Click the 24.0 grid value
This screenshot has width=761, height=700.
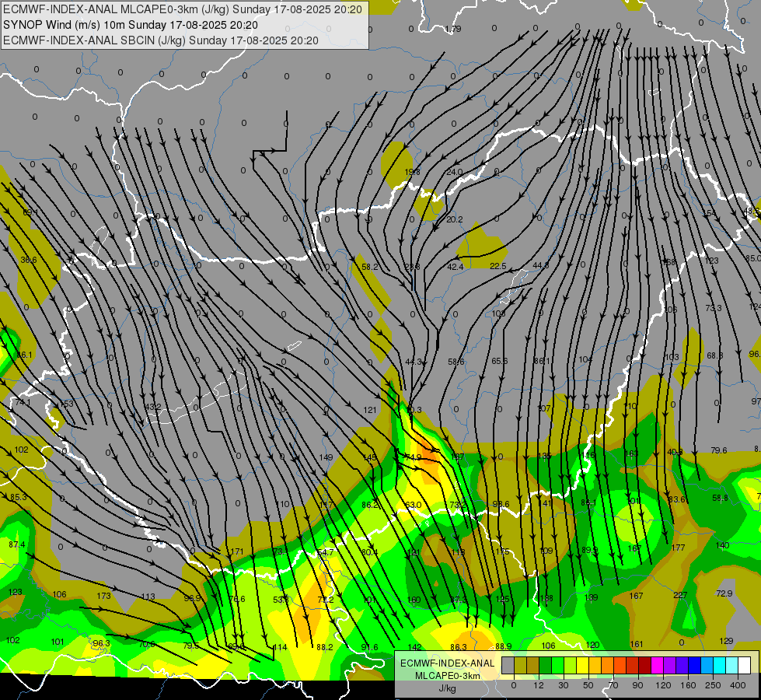click(x=454, y=172)
